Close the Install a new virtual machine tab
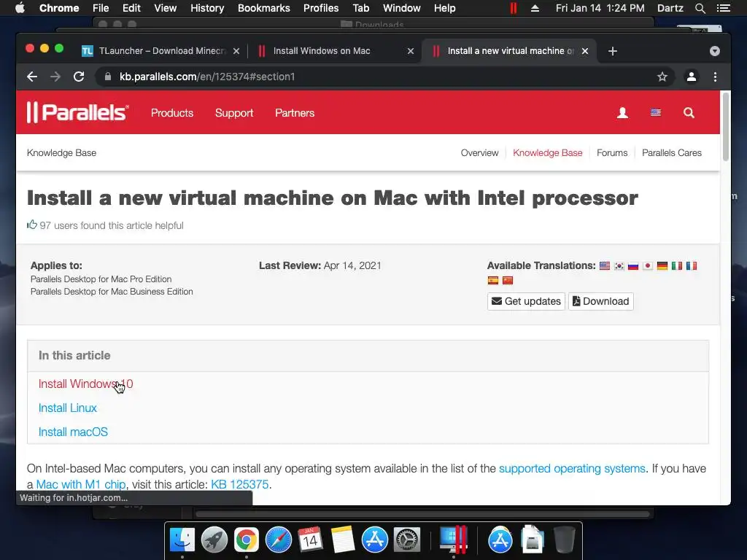 pyautogui.click(x=585, y=51)
